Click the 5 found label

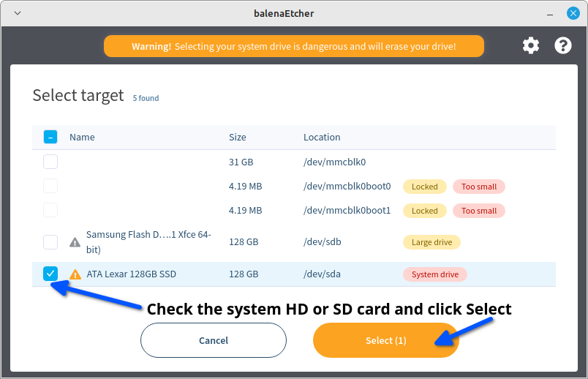click(x=146, y=98)
